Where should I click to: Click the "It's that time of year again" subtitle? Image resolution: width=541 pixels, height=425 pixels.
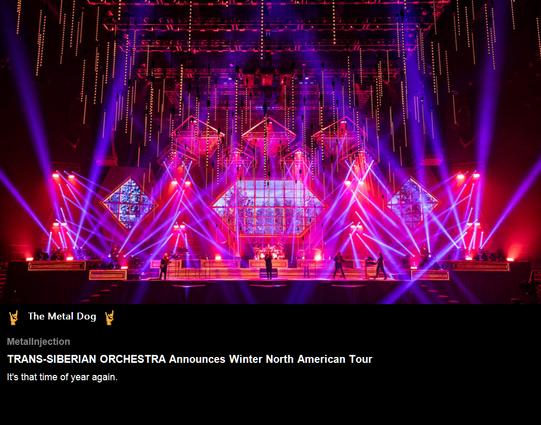click(62, 377)
